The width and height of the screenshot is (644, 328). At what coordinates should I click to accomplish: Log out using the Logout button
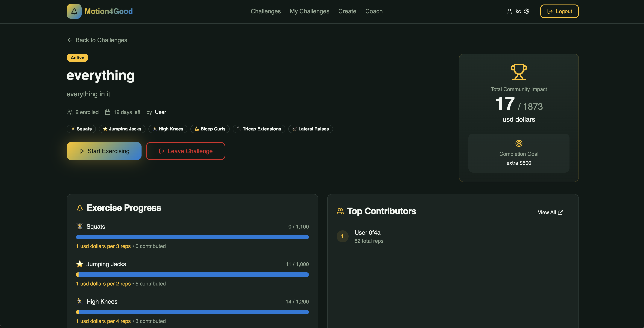point(559,11)
